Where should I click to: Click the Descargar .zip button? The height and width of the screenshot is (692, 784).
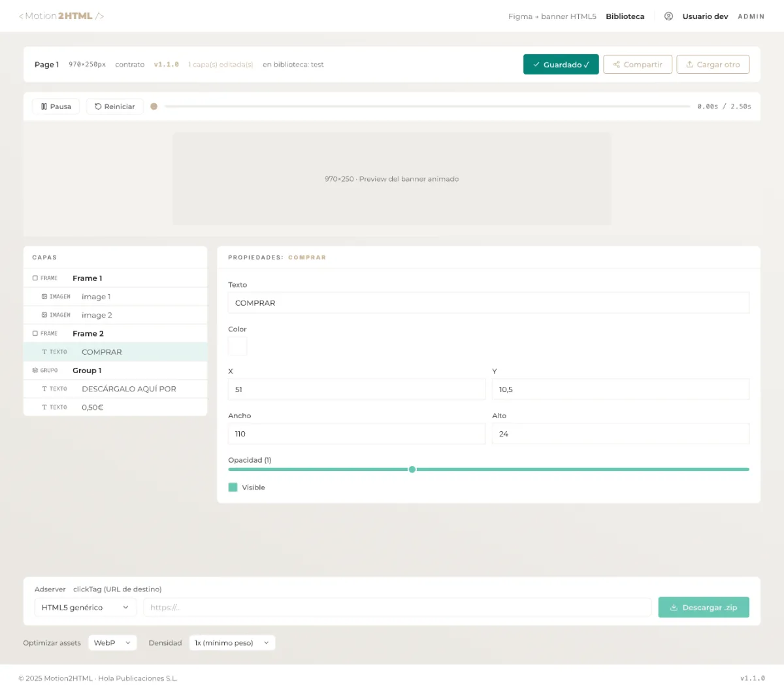click(704, 608)
